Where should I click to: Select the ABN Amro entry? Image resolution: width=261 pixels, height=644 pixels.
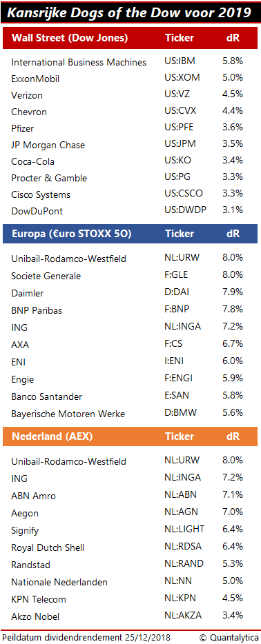coord(34,496)
